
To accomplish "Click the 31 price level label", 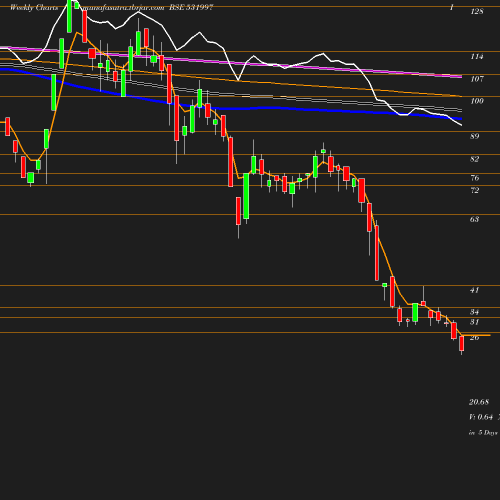I will tap(475, 322).
